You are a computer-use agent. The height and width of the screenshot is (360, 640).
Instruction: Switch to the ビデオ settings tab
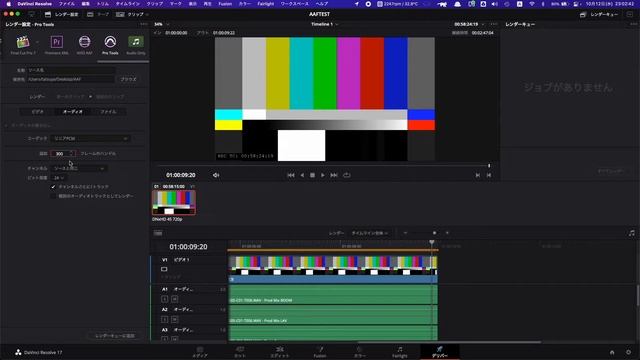(37, 111)
